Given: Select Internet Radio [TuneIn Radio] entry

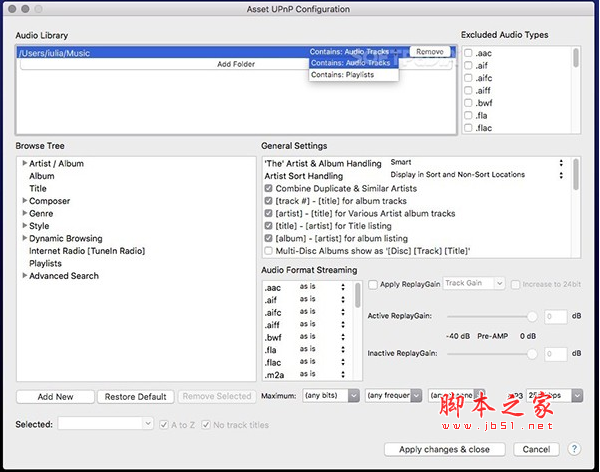Looking at the screenshot, I should [87, 251].
